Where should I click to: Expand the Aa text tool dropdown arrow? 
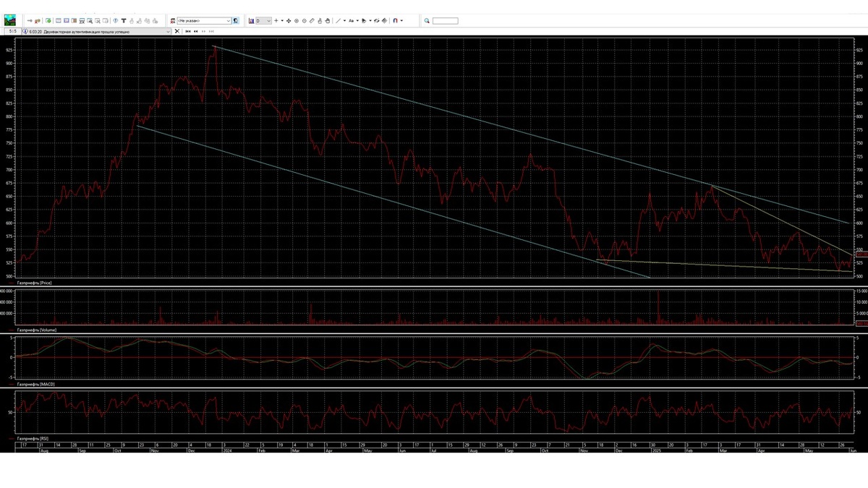(357, 21)
